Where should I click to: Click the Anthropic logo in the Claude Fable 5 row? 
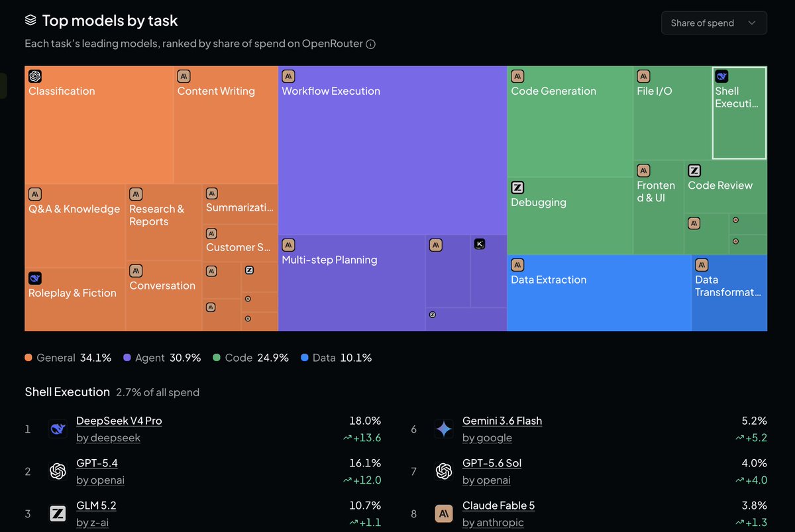[444, 513]
